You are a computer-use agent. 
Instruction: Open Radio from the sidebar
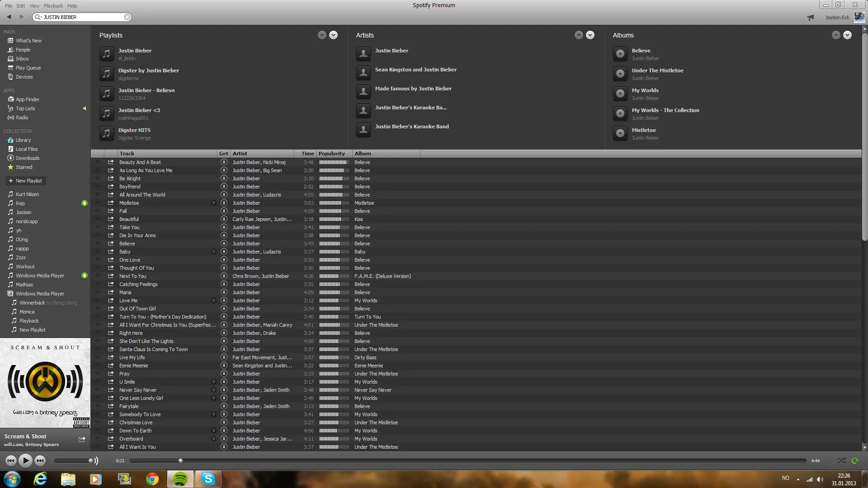(x=22, y=117)
